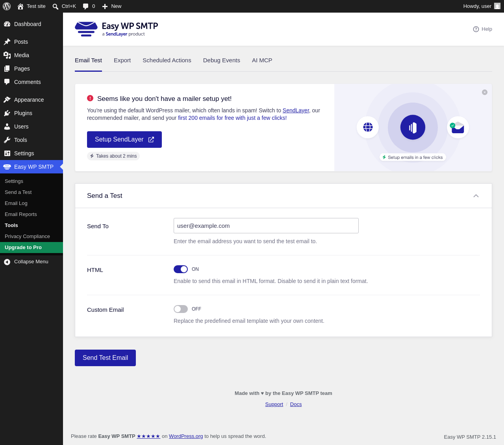Switch to the Email Test tab
Screen dimensions: 504x445
tap(88, 60)
